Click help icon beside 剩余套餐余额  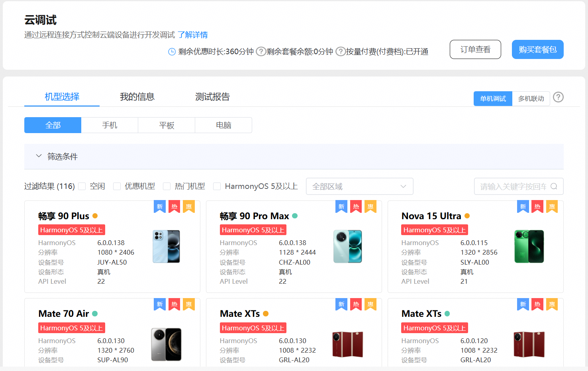(x=340, y=51)
